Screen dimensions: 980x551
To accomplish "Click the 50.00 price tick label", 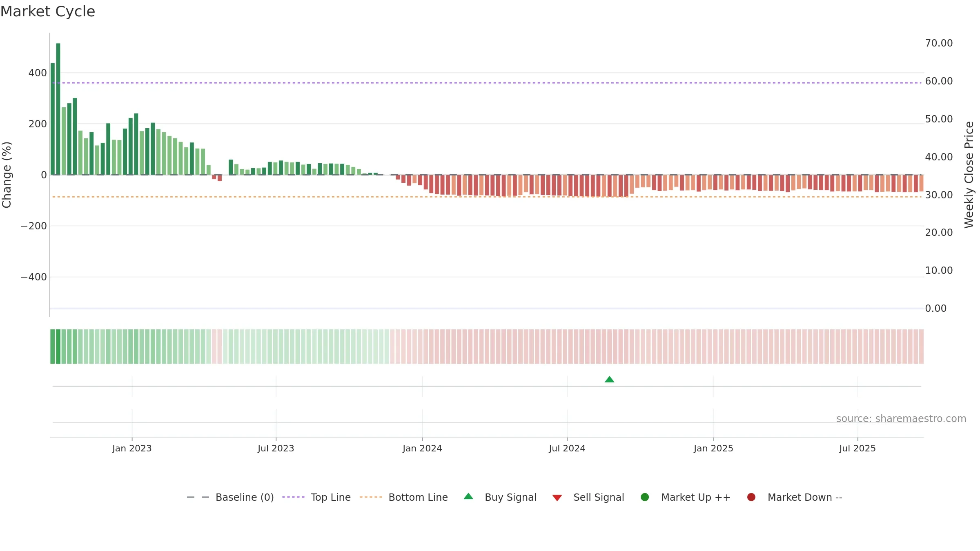I will (x=939, y=119).
